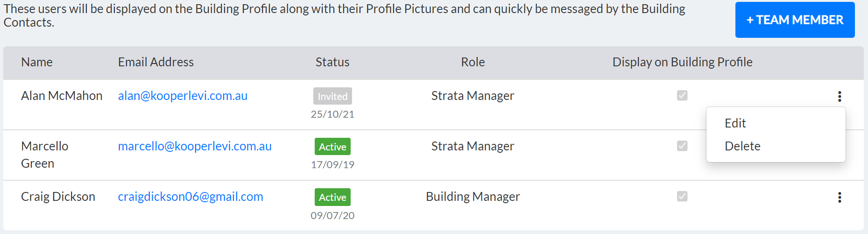Screen dimensions: 868x234
Task: Toggle Craig Dickson's Display on Building Profile checkbox
Action: tap(682, 196)
